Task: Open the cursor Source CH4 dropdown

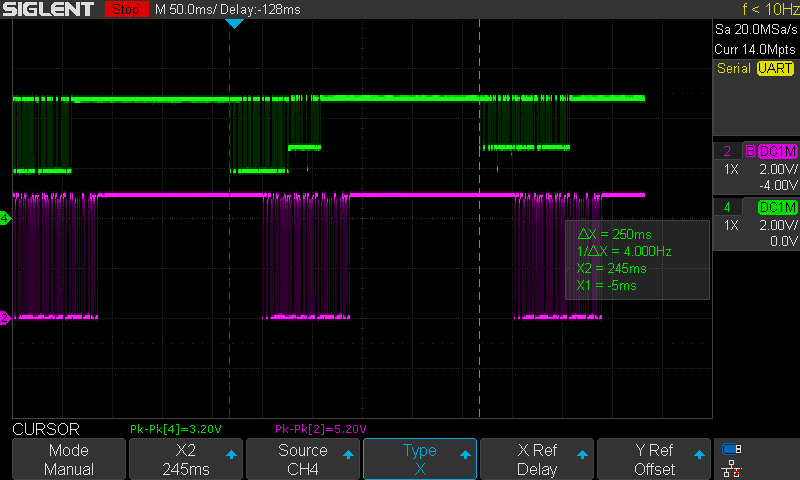Action: (302, 459)
